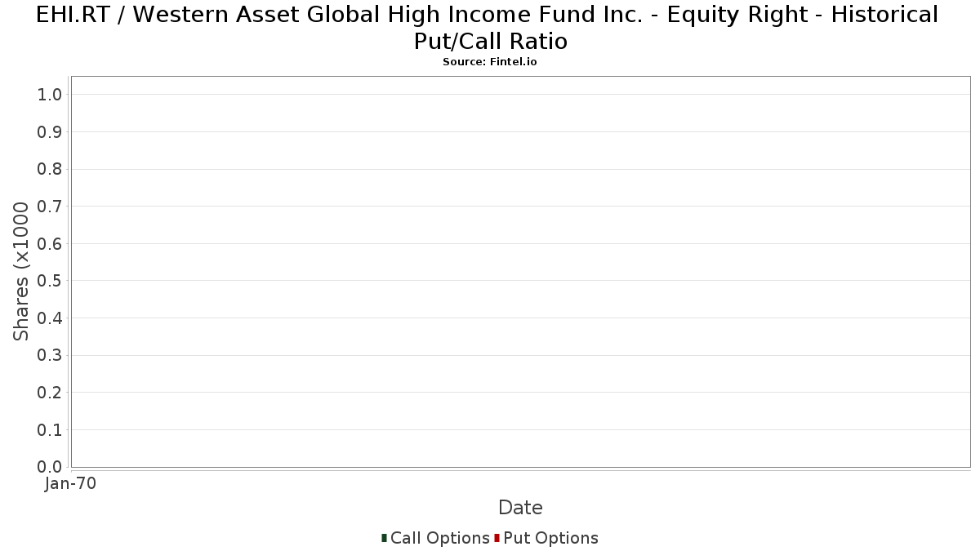Click the empty chart plot area
980x551 pixels.
[521, 272]
